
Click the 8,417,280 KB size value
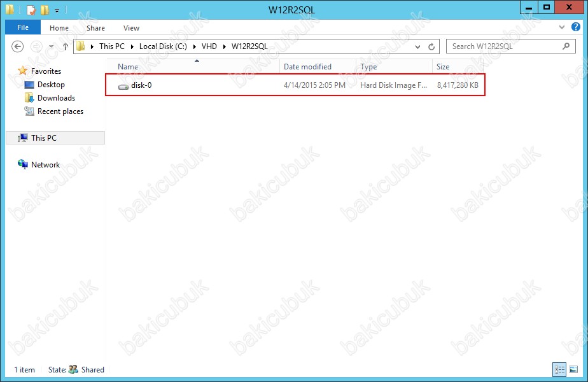pos(458,85)
